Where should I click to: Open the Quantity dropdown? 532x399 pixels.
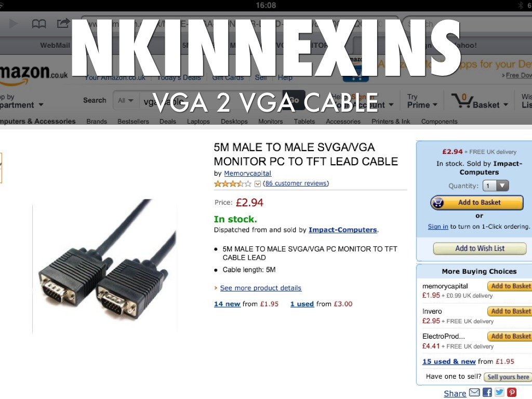click(x=496, y=185)
